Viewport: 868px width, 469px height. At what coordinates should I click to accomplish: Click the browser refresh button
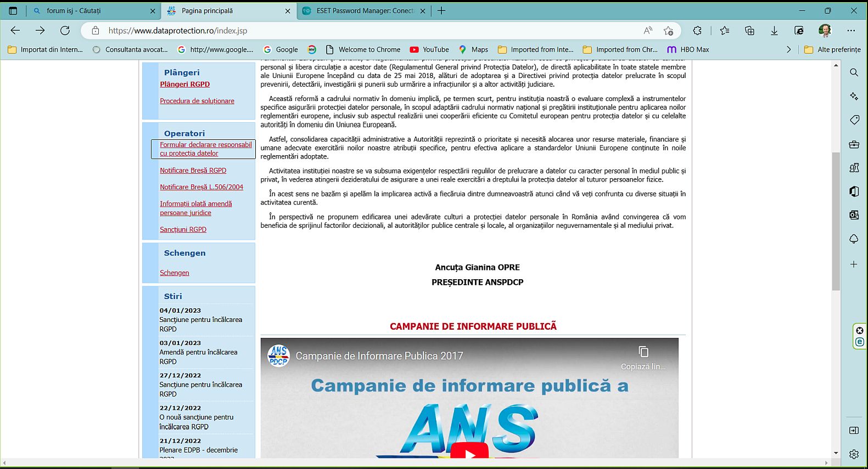pyautogui.click(x=65, y=31)
